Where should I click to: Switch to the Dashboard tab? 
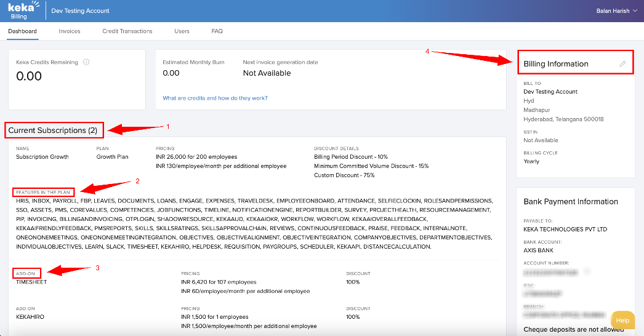pyautogui.click(x=23, y=31)
